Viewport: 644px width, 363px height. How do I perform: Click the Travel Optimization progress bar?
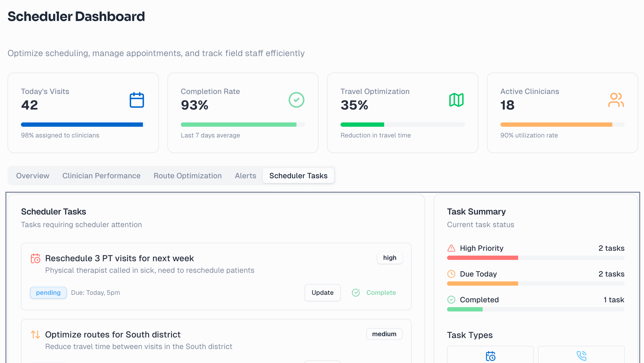point(402,125)
